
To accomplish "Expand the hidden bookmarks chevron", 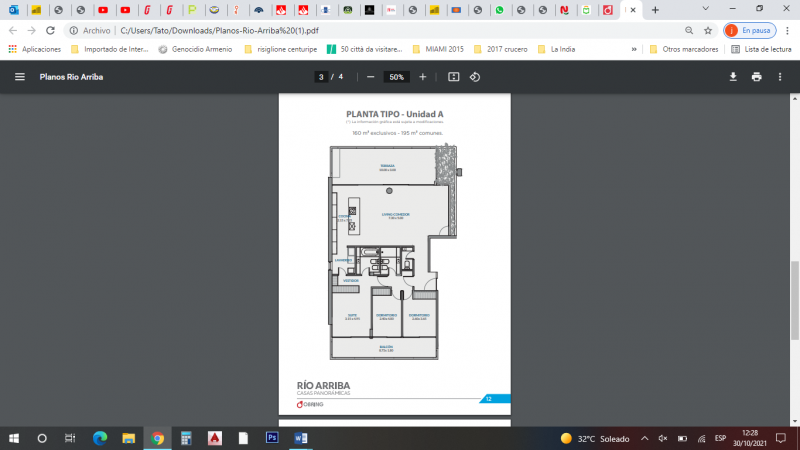I will tap(635, 49).
